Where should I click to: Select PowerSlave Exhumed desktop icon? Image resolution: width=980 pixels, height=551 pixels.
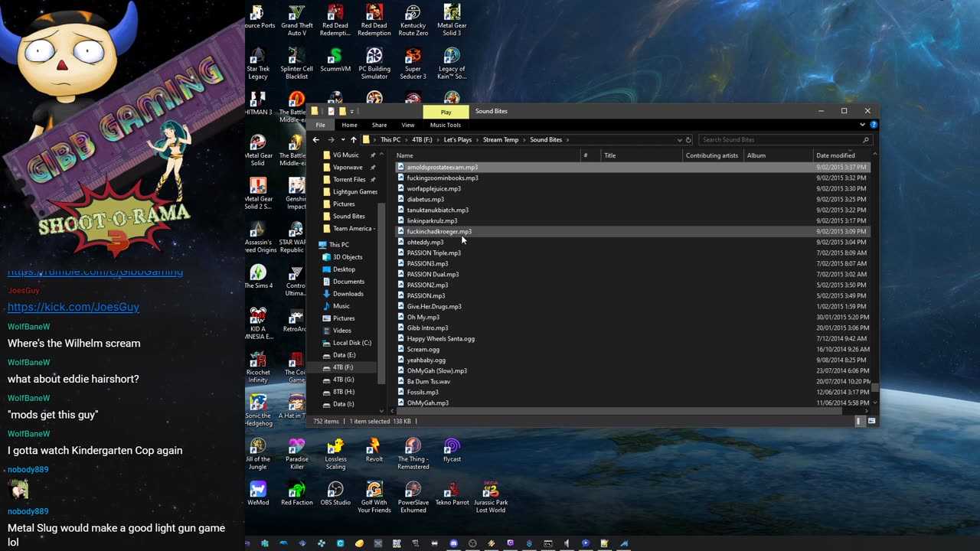pos(413,497)
